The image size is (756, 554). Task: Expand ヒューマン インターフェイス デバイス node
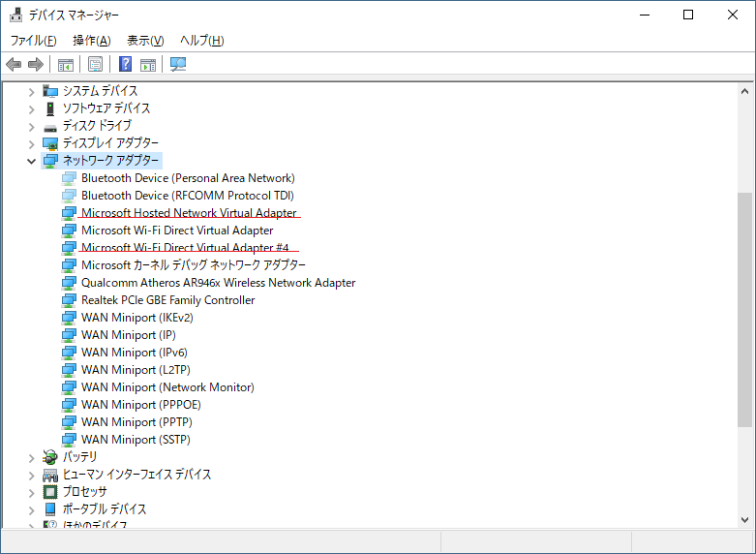(32, 476)
